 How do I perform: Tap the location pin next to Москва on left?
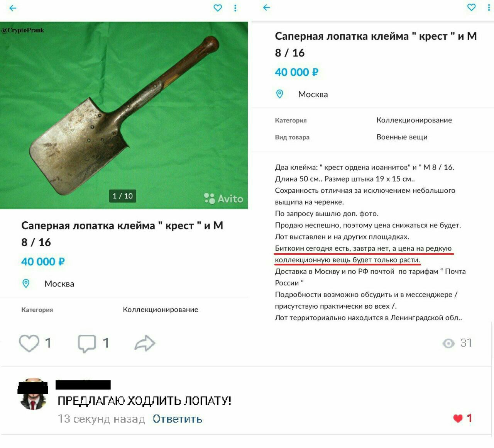coord(26,283)
